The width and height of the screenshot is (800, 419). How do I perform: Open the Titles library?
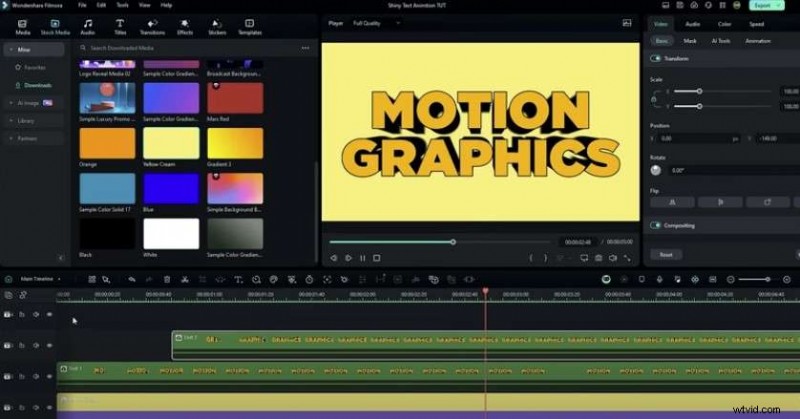(120, 27)
